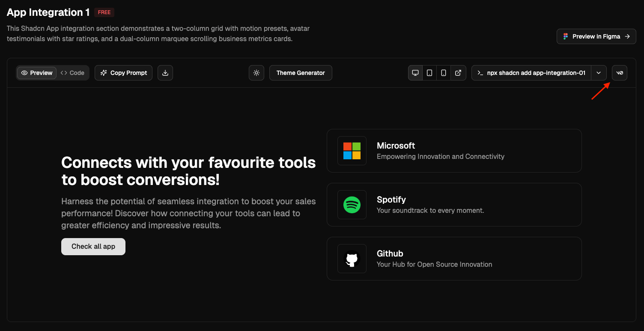Click the Microsoft logo icon
The image size is (644, 331).
click(x=352, y=151)
